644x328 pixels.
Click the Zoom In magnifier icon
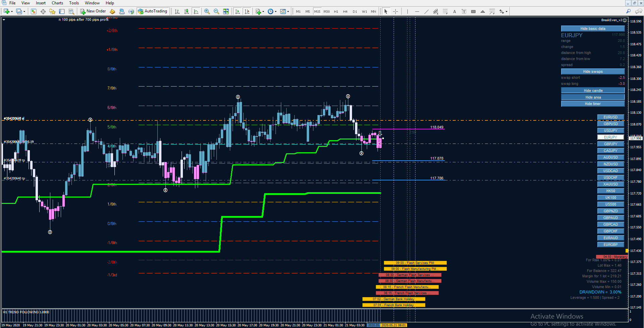pos(207,11)
